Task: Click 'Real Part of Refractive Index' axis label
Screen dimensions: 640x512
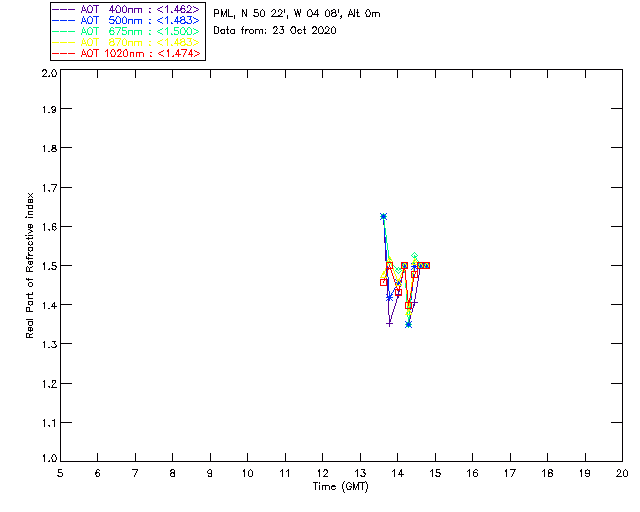Action: point(31,266)
